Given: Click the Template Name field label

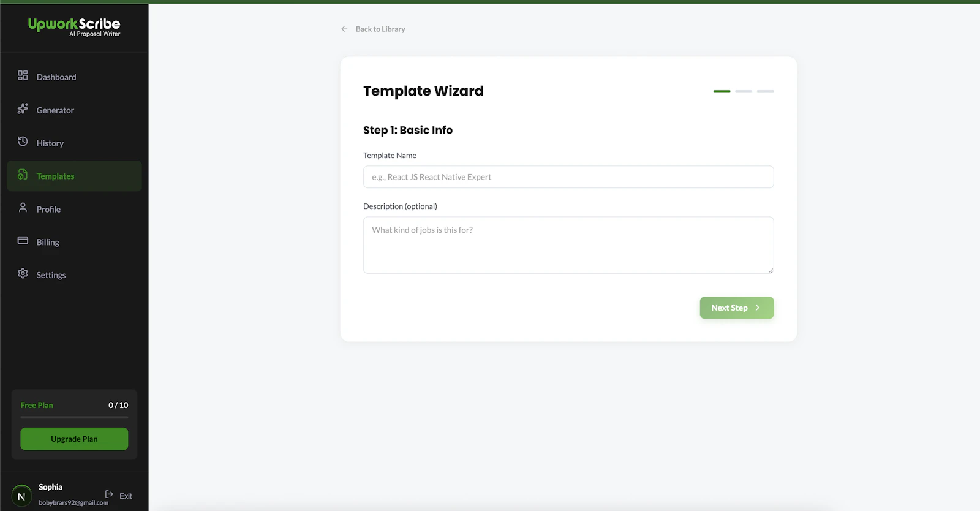Looking at the screenshot, I should [x=390, y=156].
